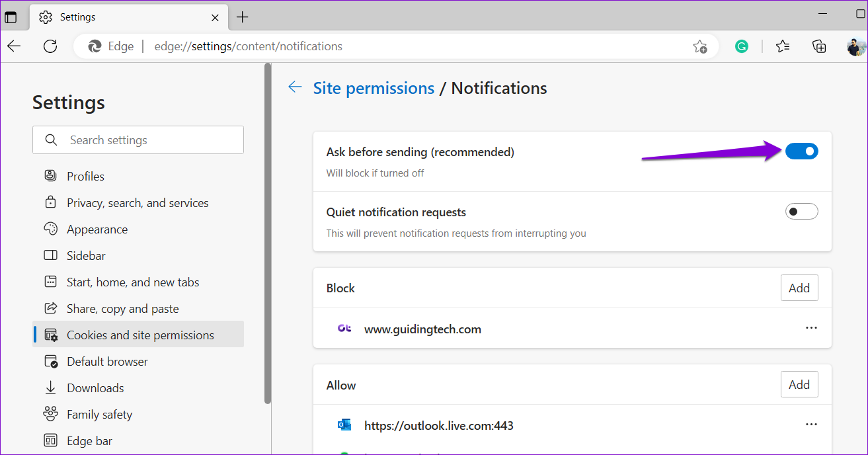
Task: Select the Edge bar settings icon
Action: (50, 440)
